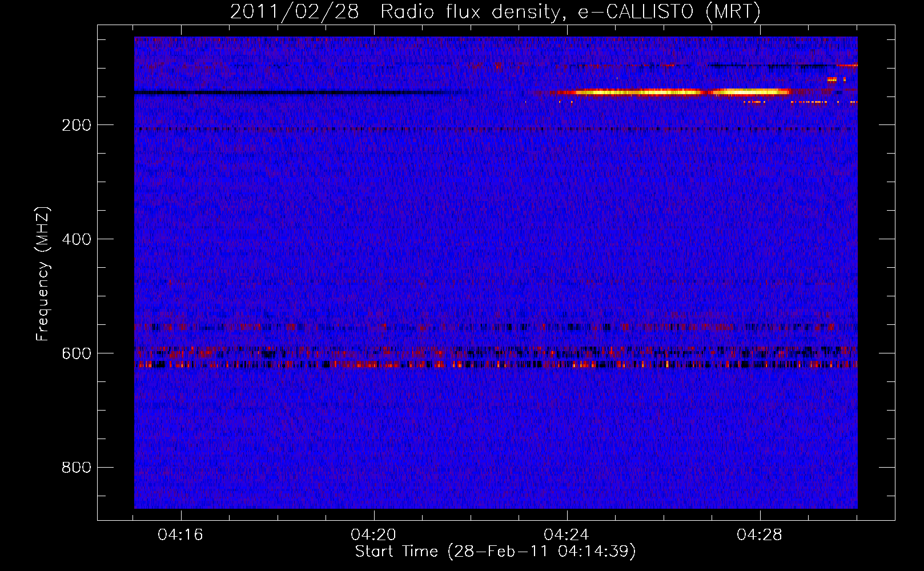Click the 600 frequency tick label

pos(77,353)
